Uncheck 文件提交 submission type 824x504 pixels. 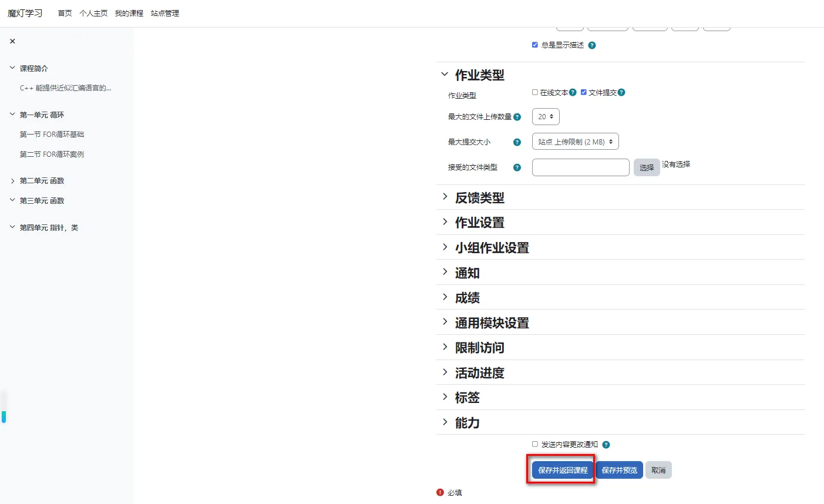click(584, 92)
